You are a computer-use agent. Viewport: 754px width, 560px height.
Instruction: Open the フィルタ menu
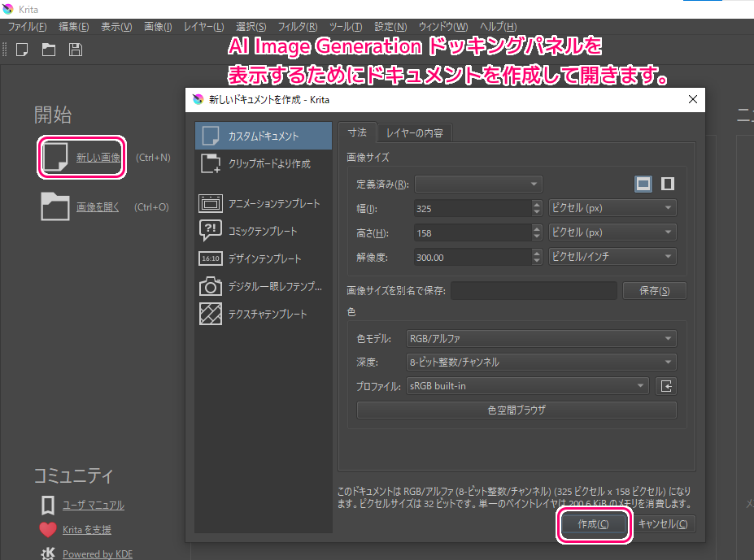point(298,27)
